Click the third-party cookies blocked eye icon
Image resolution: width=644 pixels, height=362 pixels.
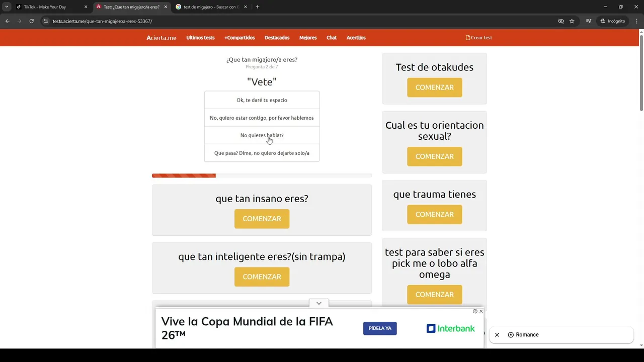point(561,21)
